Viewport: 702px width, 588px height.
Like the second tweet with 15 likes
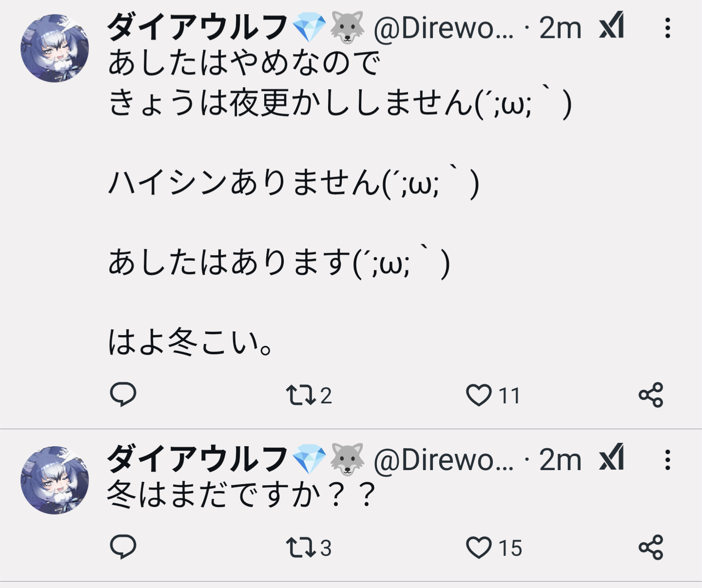(x=493, y=547)
